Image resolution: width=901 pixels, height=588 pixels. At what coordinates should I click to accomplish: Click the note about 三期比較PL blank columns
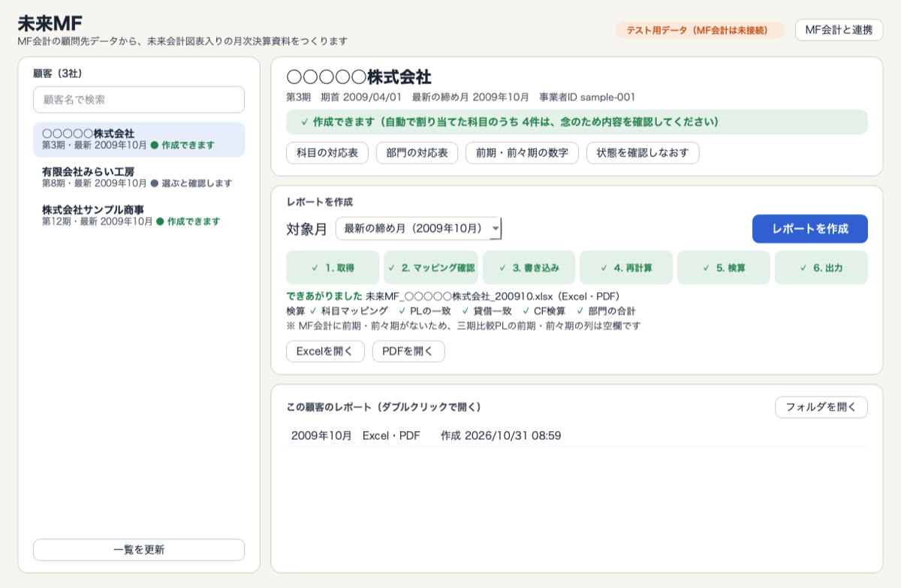[x=463, y=325]
